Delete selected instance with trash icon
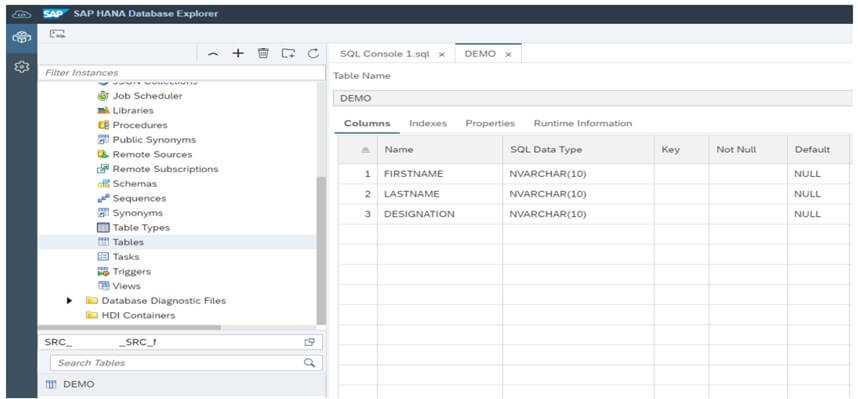858x399 pixels. [x=263, y=53]
